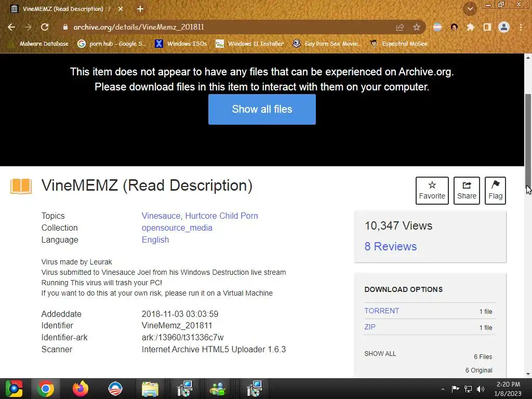Open the English language link

point(155,240)
